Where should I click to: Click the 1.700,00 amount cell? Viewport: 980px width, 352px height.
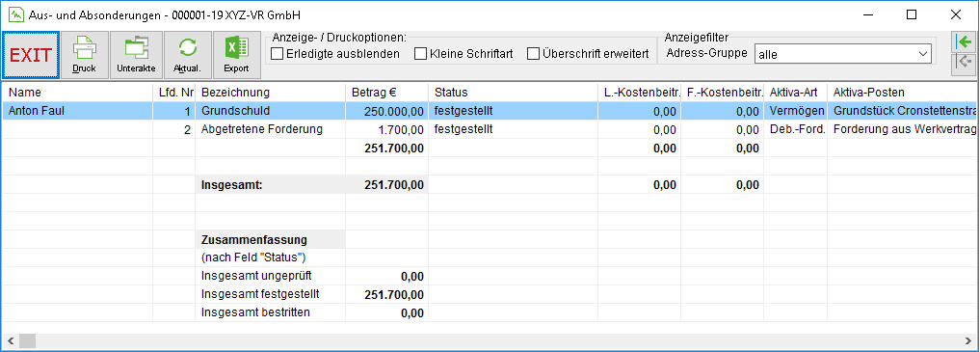[x=387, y=129]
